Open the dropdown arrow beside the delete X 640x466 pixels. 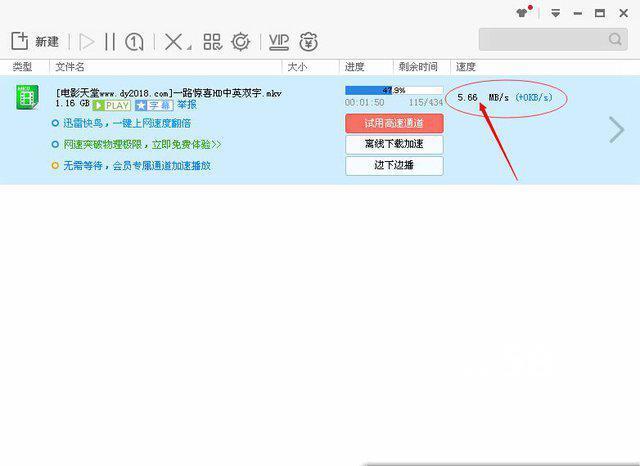(189, 48)
